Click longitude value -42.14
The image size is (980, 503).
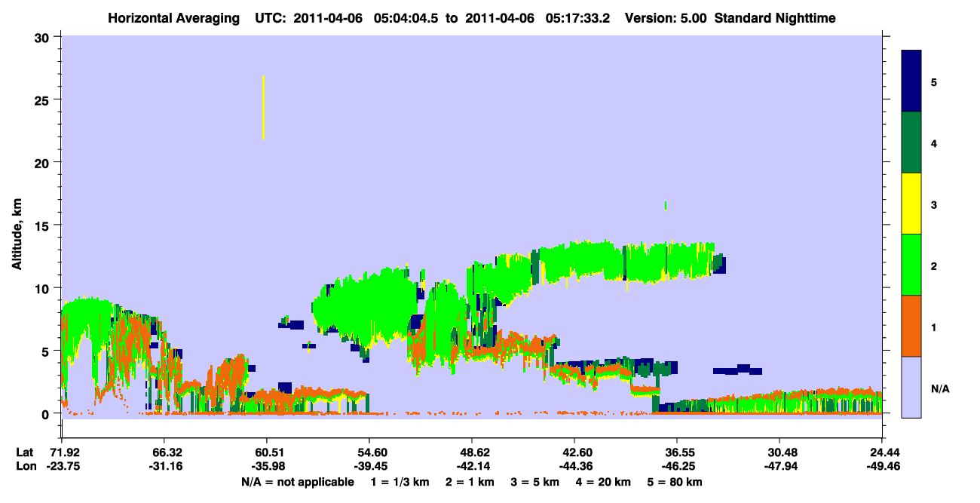(472, 467)
